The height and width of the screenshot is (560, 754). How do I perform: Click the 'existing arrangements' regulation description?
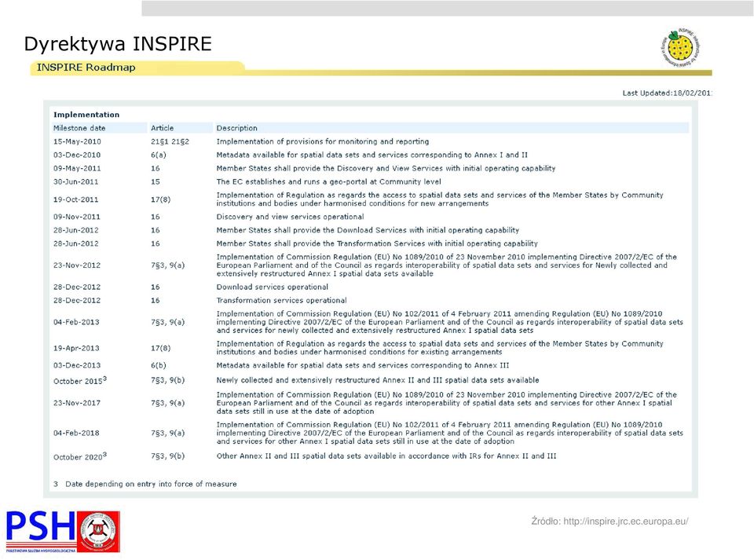pyautogui.click(x=440, y=347)
